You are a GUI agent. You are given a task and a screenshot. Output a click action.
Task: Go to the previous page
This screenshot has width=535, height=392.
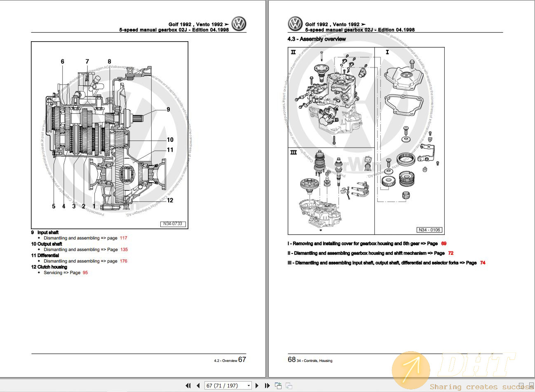coord(198,385)
